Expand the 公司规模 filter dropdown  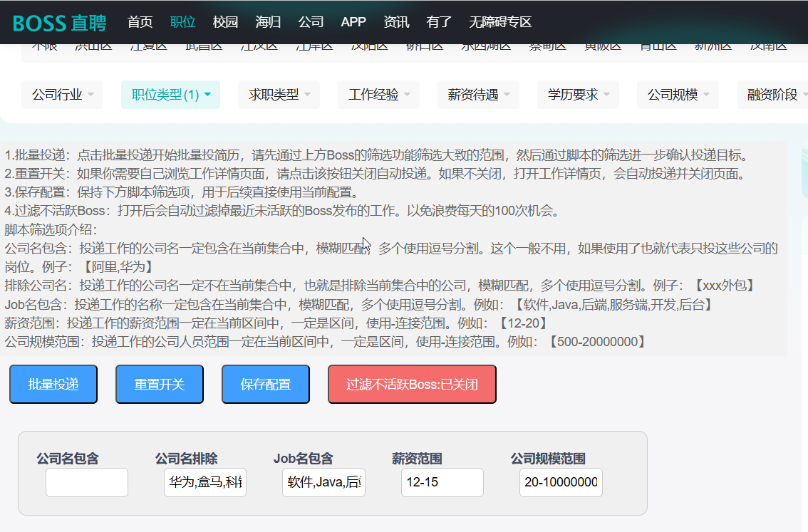tap(678, 95)
